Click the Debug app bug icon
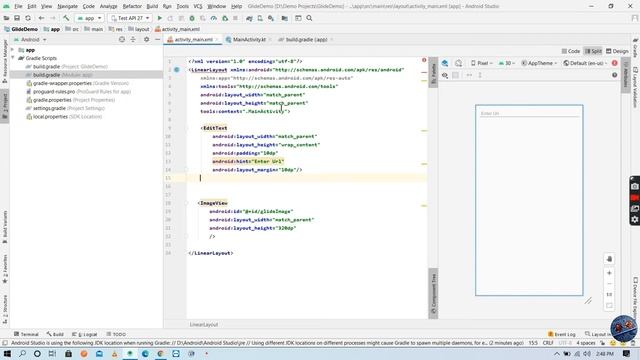640x360 pixels. tap(192, 18)
